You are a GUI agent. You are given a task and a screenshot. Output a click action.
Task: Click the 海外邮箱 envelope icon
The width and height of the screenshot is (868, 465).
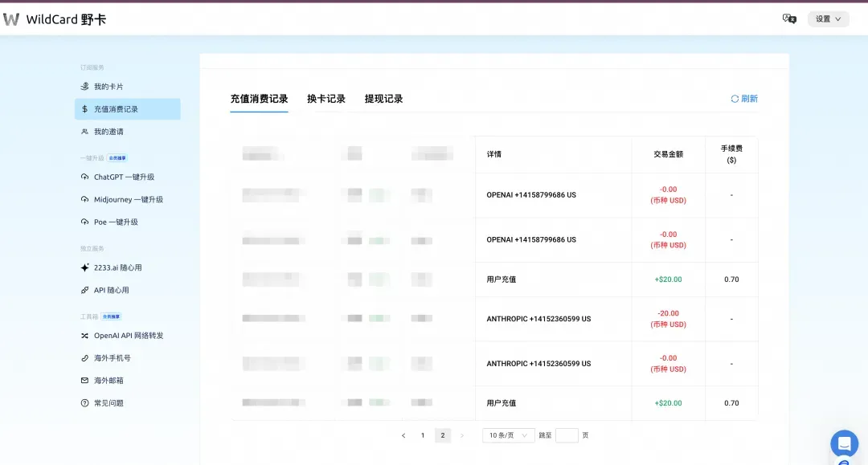tap(84, 381)
